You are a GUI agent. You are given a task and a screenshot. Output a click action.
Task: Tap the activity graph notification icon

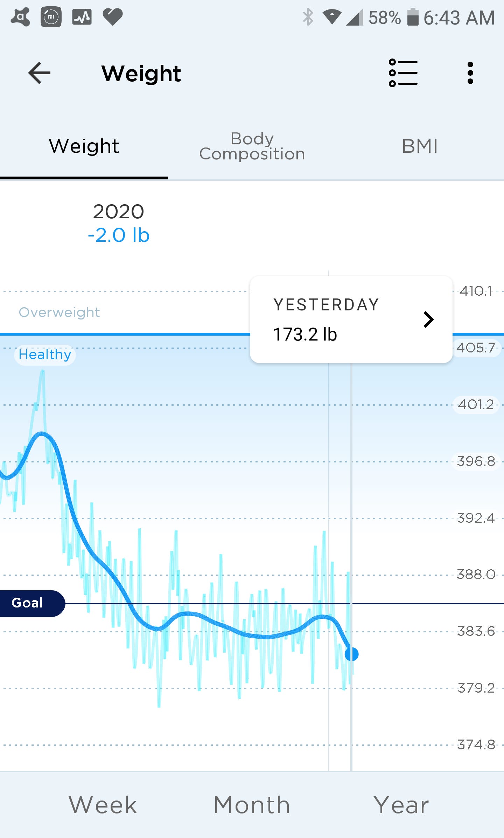click(82, 17)
